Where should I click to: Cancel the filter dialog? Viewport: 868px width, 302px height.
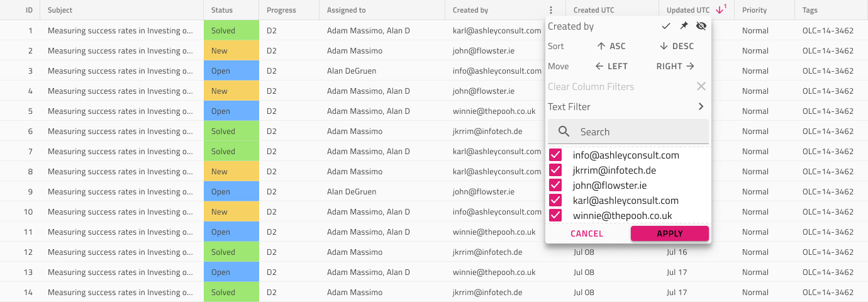[587, 233]
